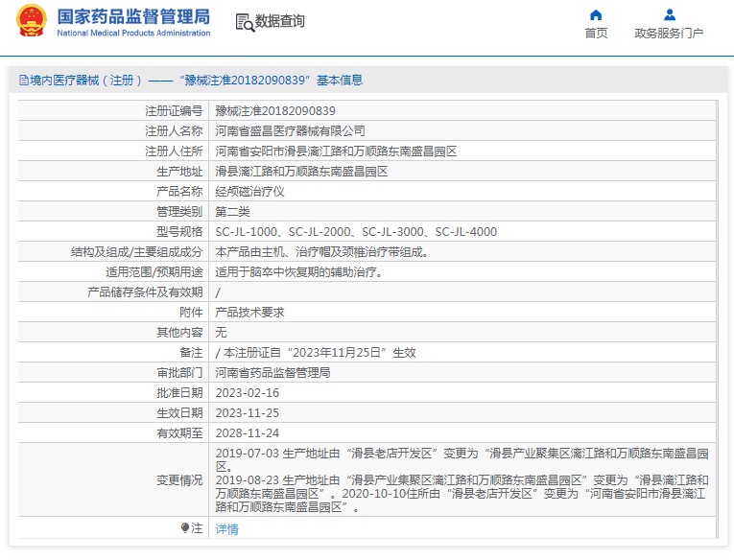Click the 变更情况 row label
734x560 pixels.
tap(179, 480)
